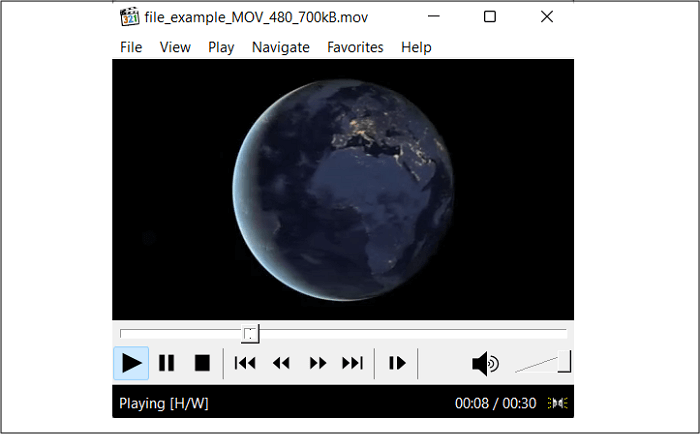
Task: Click the Play button
Action: tap(131, 363)
